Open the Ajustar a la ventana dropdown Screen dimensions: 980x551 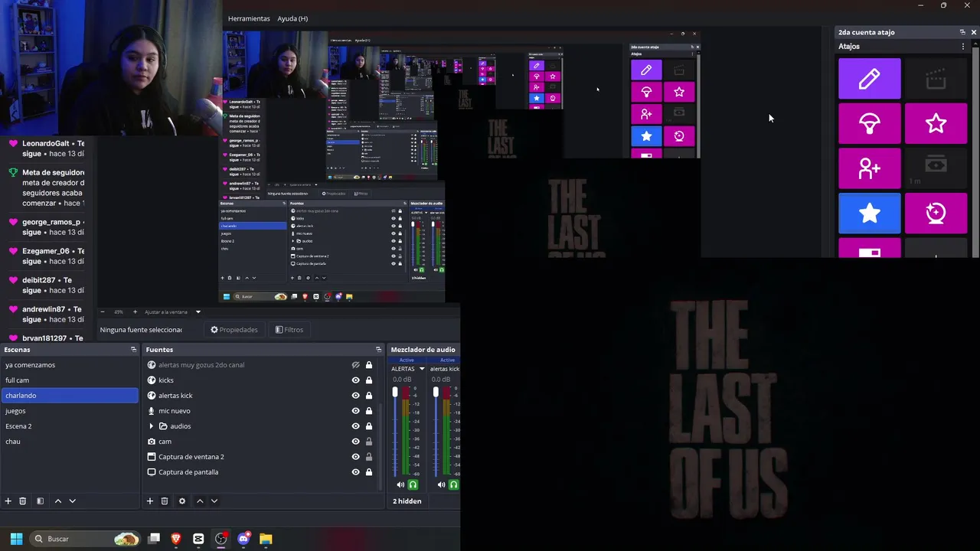tap(198, 311)
